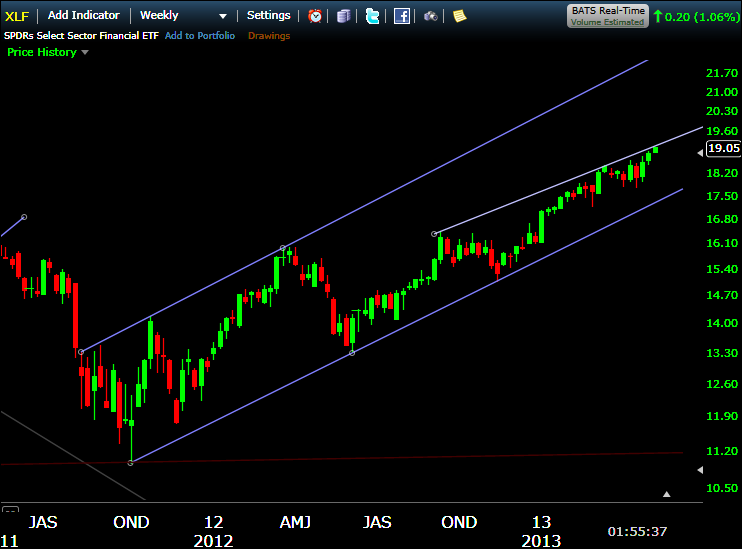Viewport: 742px width, 549px height.
Task: Click the left arrow beside 19.05
Action: tap(700, 153)
